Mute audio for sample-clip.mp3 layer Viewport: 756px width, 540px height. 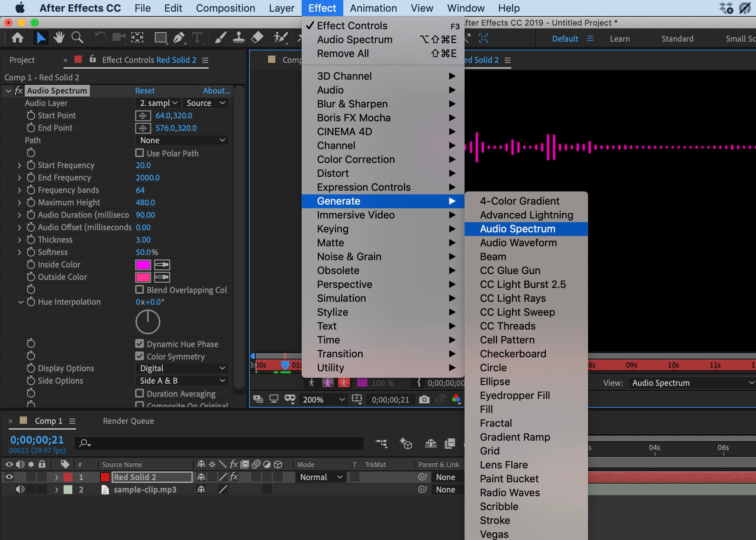tap(20, 490)
